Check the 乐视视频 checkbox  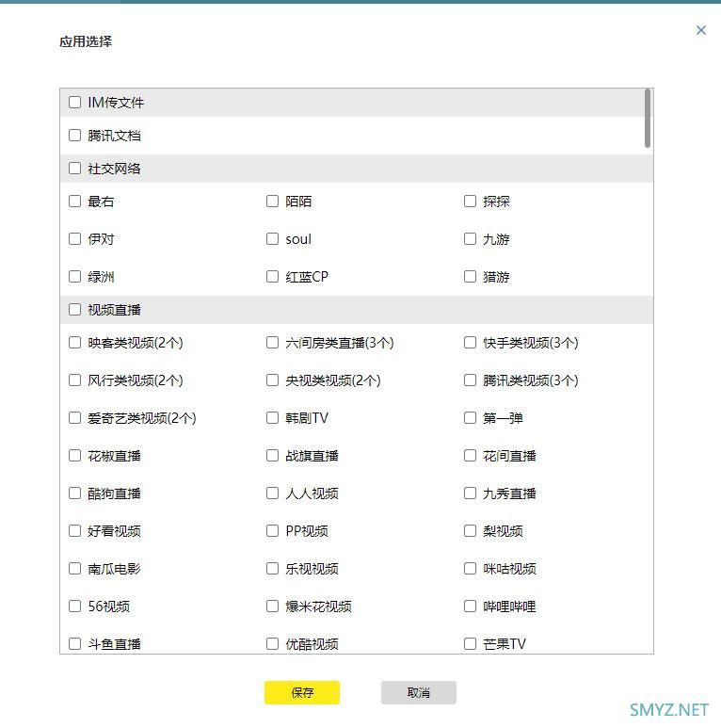(272, 568)
